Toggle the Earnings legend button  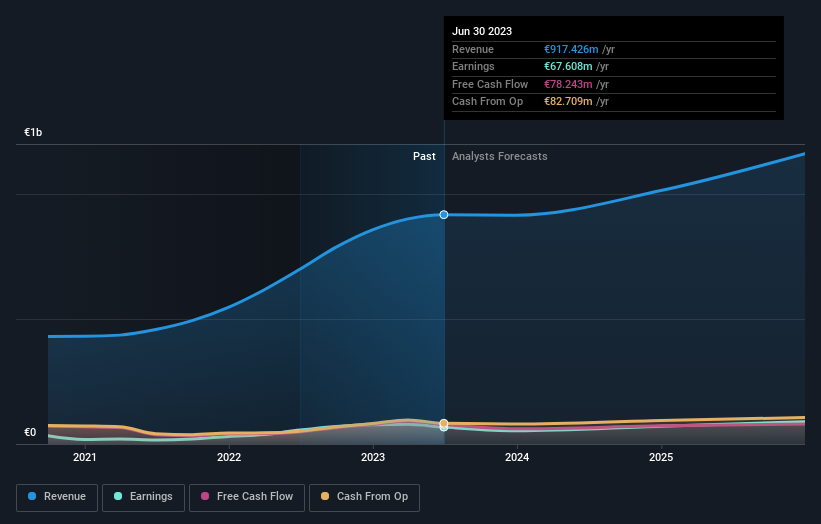[x=143, y=497]
